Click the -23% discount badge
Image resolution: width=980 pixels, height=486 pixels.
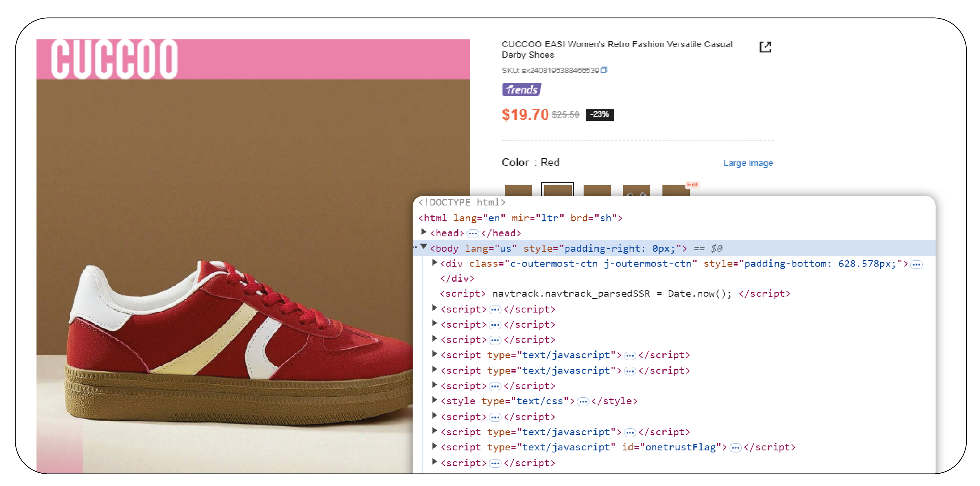pyautogui.click(x=599, y=114)
